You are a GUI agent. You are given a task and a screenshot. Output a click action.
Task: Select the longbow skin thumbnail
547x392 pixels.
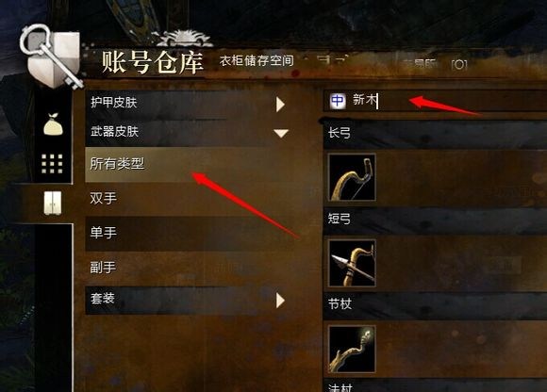[352, 177]
